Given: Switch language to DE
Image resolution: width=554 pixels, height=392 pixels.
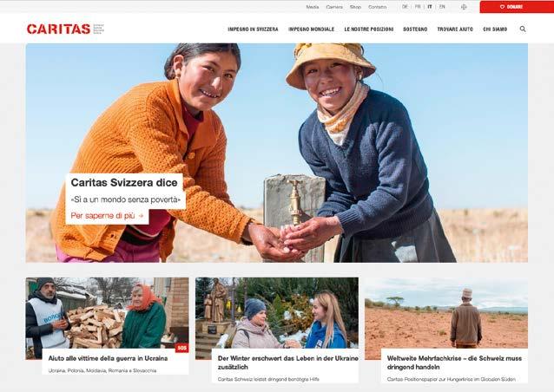Looking at the screenshot, I should click(405, 7).
